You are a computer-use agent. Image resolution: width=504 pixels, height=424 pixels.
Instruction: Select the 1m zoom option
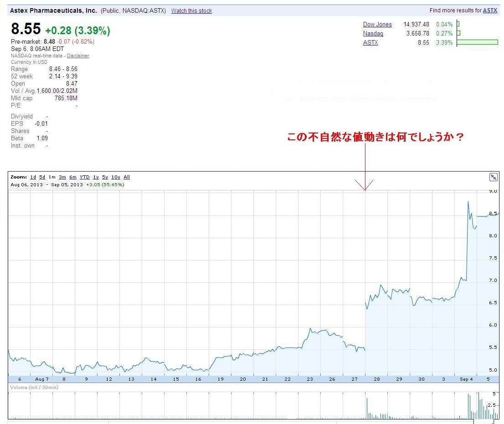pos(52,177)
